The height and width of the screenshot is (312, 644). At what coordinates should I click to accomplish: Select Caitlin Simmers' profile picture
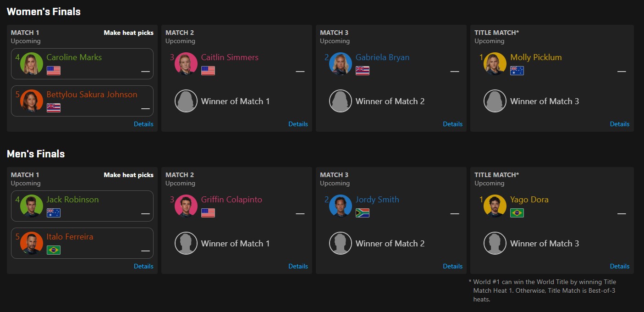[x=186, y=64]
